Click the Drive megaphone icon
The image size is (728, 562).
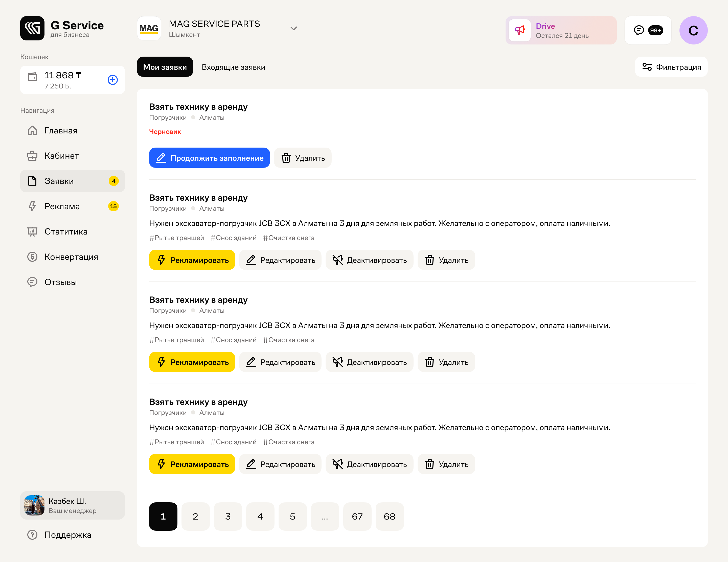tap(520, 30)
